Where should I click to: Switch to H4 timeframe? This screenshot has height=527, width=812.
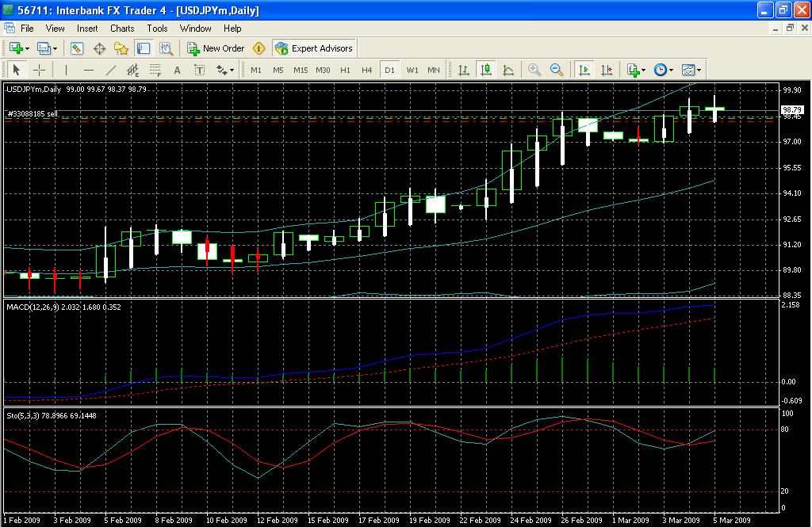pos(366,70)
